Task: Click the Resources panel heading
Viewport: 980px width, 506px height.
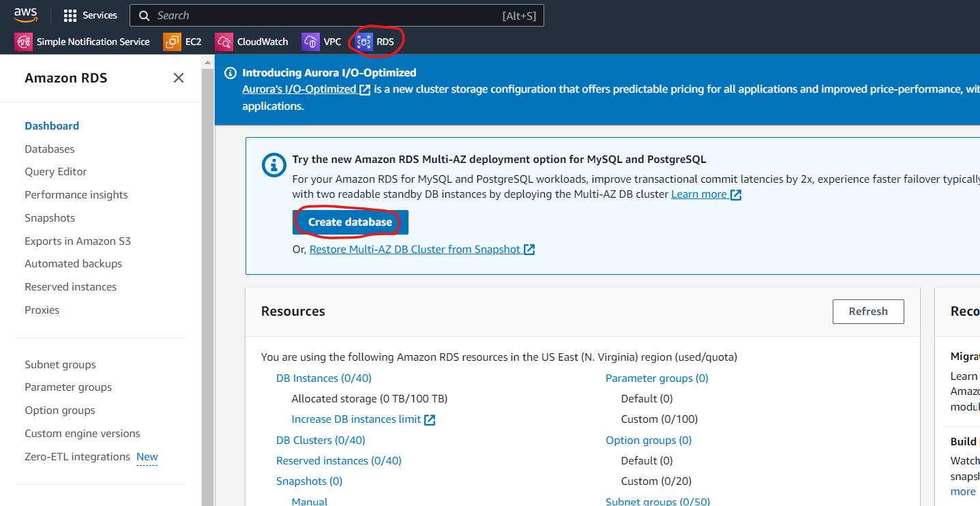Action: click(x=293, y=312)
